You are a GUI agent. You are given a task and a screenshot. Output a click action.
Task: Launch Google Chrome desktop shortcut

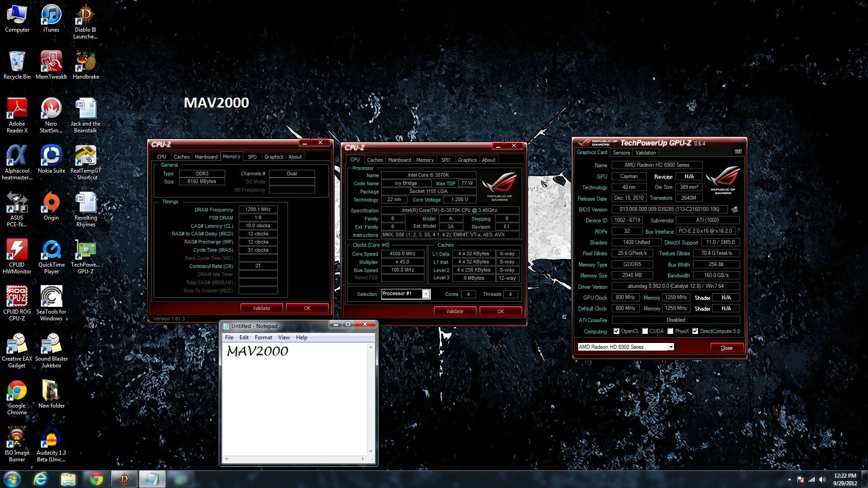point(17,398)
